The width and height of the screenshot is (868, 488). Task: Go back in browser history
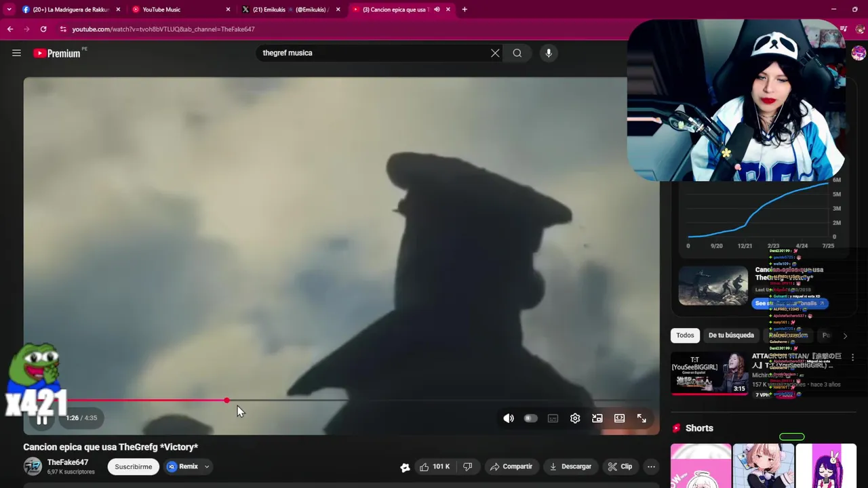pyautogui.click(x=10, y=29)
